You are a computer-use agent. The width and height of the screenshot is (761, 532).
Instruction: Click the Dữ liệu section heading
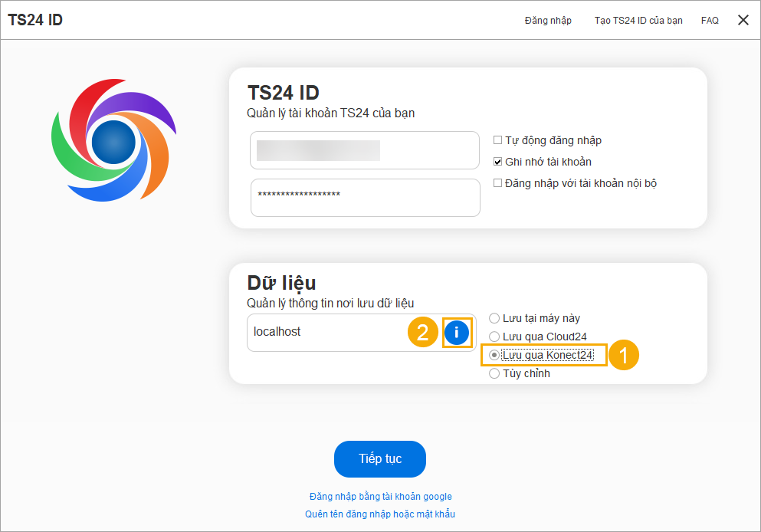(x=281, y=283)
